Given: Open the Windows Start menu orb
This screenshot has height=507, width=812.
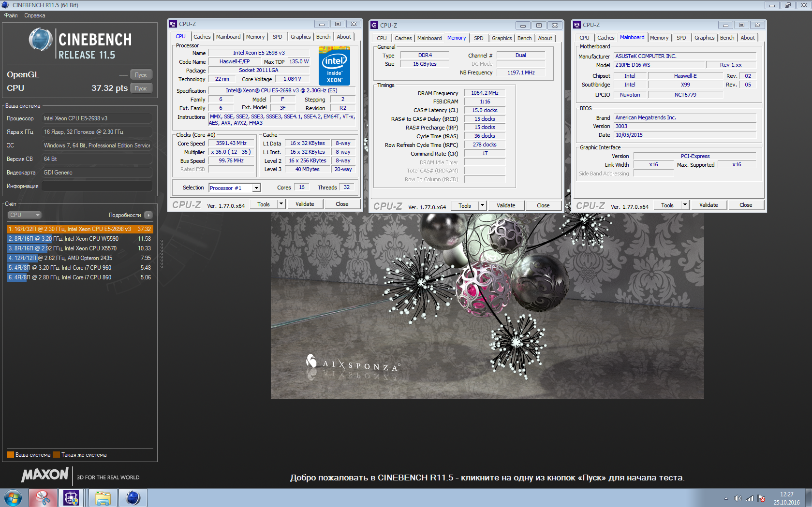Looking at the screenshot, I should (x=13, y=498).
